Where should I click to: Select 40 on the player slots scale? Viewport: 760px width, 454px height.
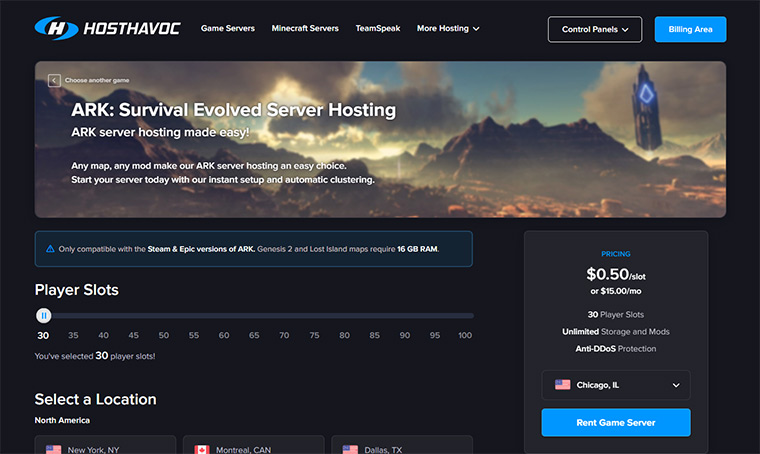point(103,335)
